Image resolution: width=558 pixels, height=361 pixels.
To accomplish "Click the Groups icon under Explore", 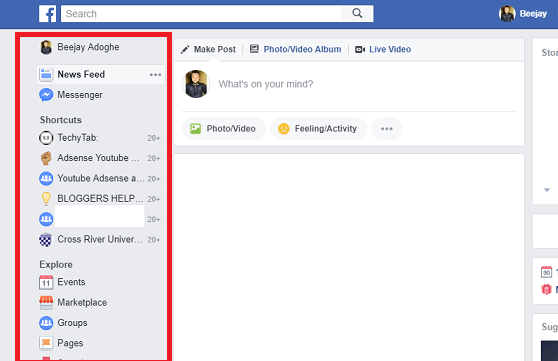I will (46, 323).
